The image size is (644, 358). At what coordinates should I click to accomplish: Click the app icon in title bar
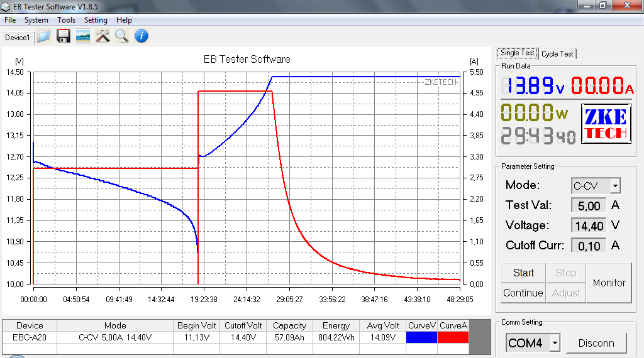[6, 6]
